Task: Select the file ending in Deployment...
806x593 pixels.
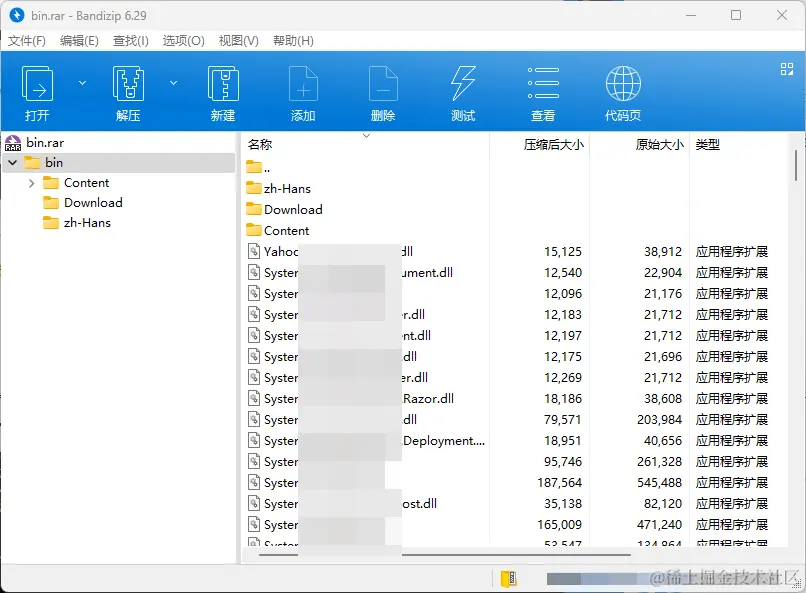Action: (514, 441)
